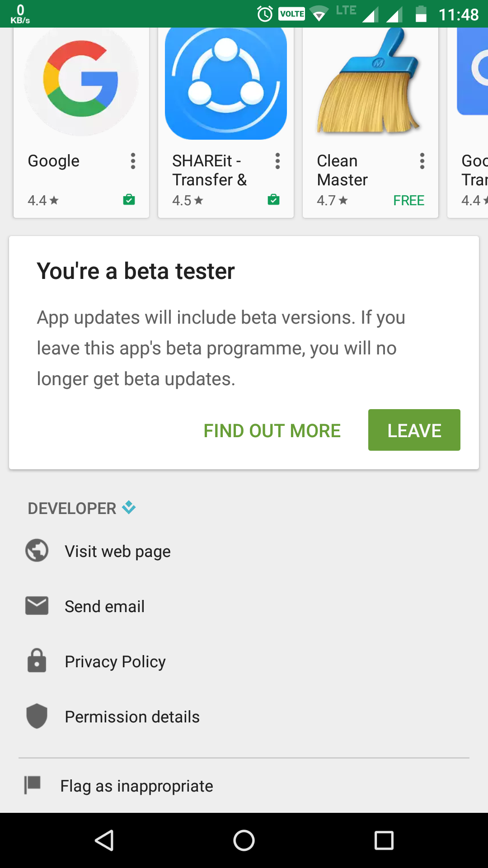Tap the shield icon for Permission details
Image resolution: width=488 pixels, height=868 pixels.
coord(37,716)
